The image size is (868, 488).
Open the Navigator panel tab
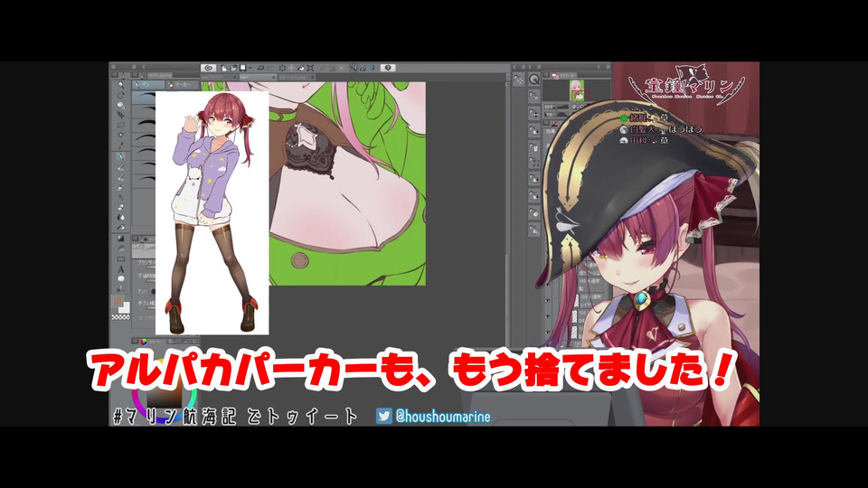(564, 75)
